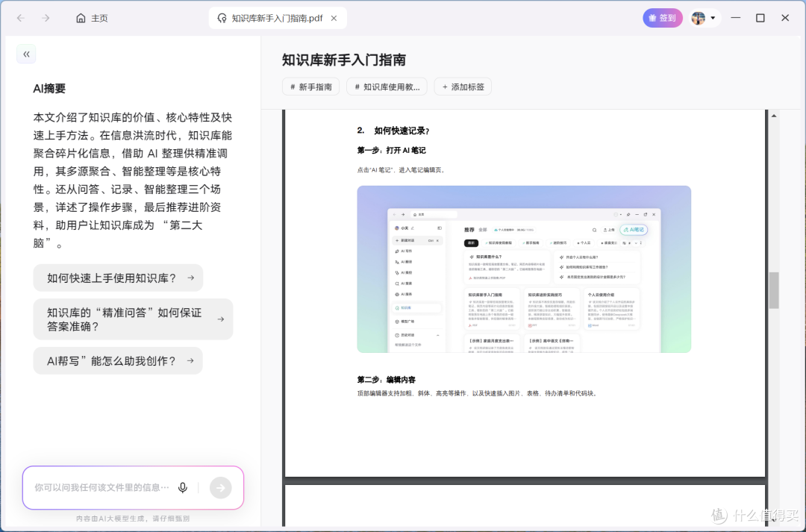The width and height of the screenshot is (806, 532).
Task: Send the question with arrow button
Action: pyautogui.click(x=220, y=488)
